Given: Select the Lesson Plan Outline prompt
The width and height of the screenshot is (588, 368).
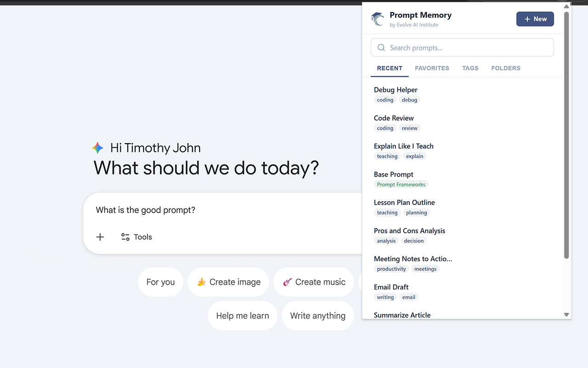Looking at the screenshot, I should [404, 202].
